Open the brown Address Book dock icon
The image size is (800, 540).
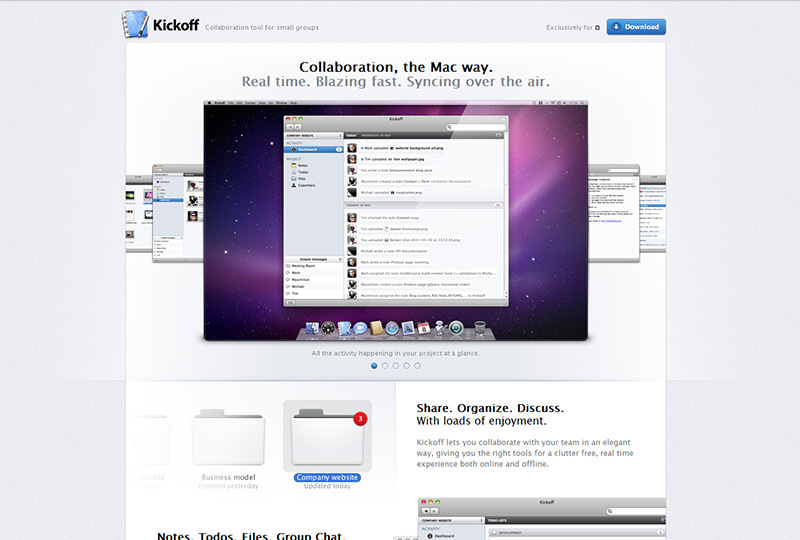(x=377, y=328)
